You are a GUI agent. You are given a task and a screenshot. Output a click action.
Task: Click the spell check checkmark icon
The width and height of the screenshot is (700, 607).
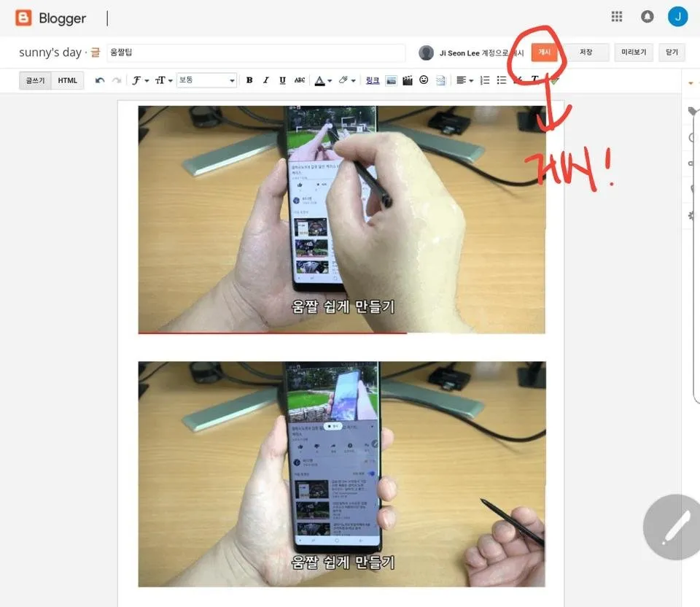(x=554, y=81)
